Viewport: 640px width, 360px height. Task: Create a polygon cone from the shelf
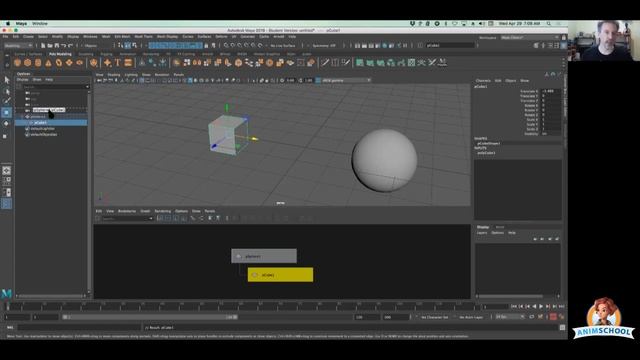click(48, 63)
